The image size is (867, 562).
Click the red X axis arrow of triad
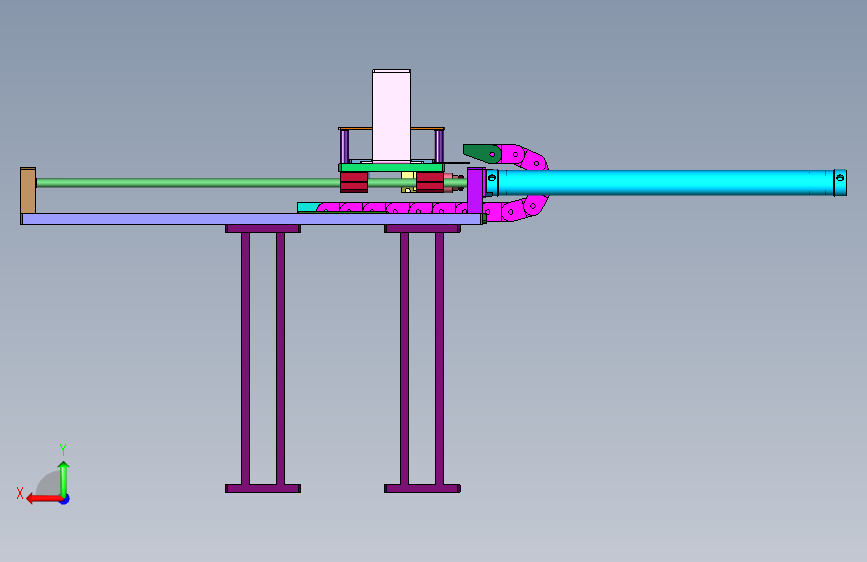coord(44,499)
